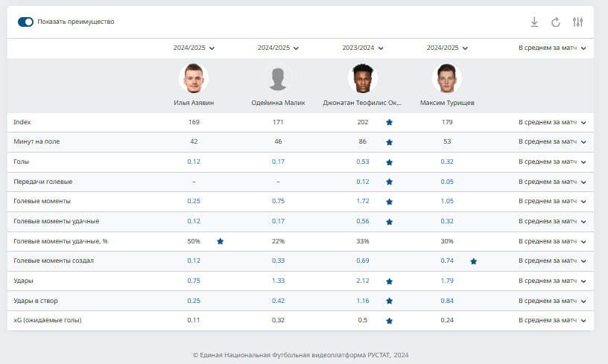Click Илья Азявин's player photo
Screen dimensions: 608x364
point(194,78)
